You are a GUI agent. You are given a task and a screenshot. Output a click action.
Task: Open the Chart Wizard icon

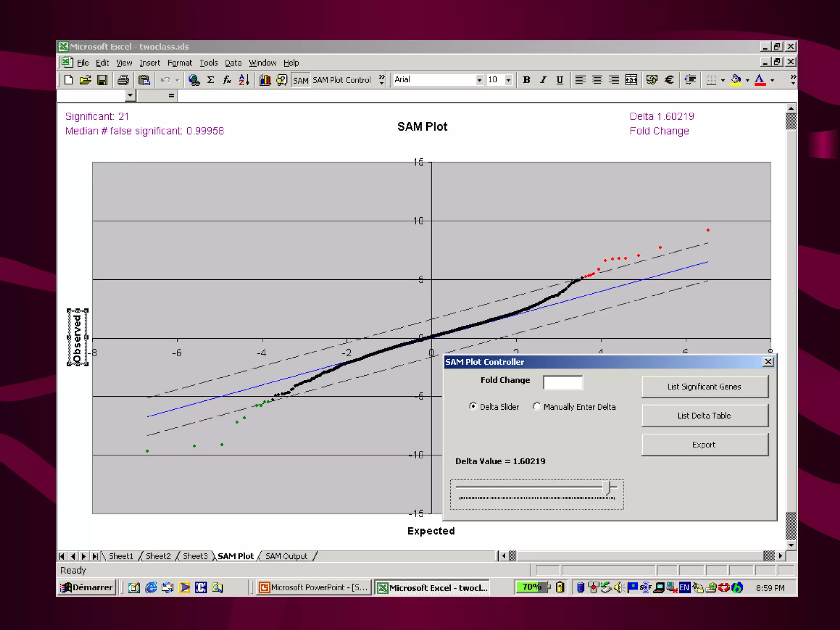click(x=265, y=80)
